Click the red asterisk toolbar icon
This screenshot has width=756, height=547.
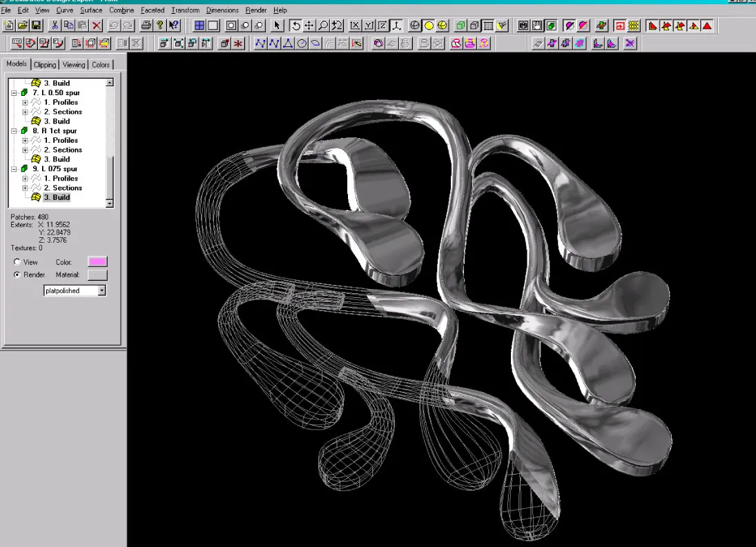[x=239, y=43]
